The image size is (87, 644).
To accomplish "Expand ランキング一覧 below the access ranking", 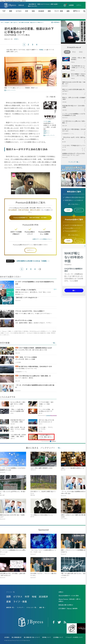I will click(74, 162).
